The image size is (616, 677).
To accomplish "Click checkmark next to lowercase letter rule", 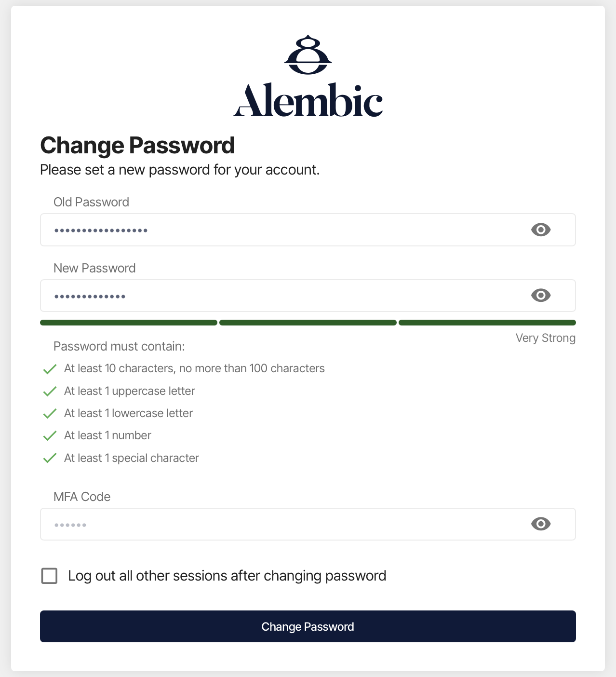I will tap(50, 414).
